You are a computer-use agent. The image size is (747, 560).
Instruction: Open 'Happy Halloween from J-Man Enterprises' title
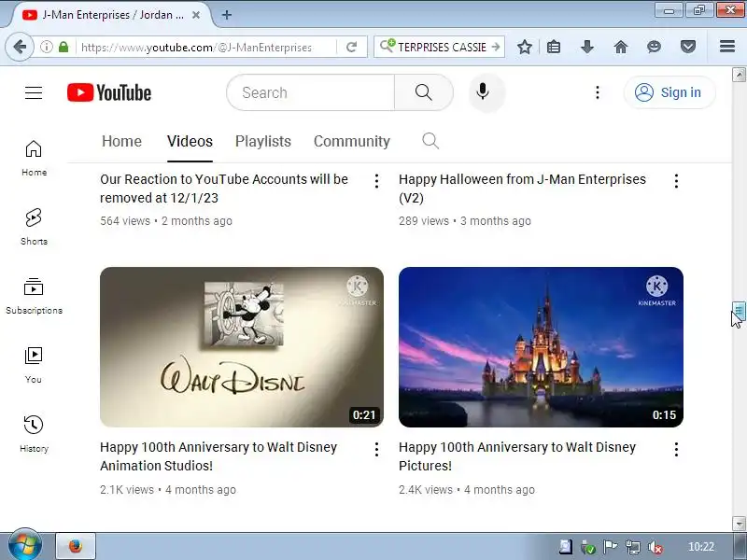522,189
